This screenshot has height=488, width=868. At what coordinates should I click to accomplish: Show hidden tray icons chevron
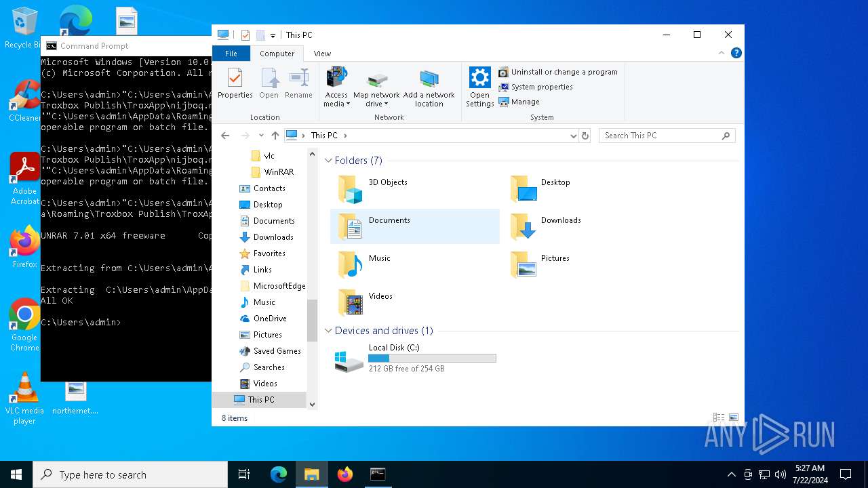click(x=731, y=474)
